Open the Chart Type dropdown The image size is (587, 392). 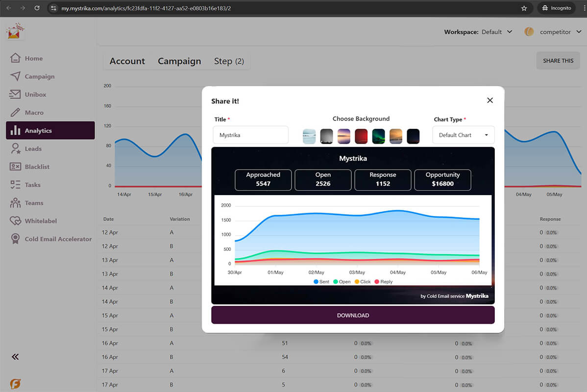click(x=463, y=135)
